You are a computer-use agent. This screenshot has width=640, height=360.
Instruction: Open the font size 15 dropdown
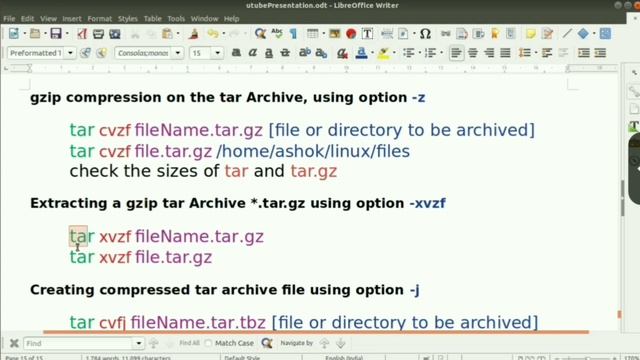click(x=217, y=53)
